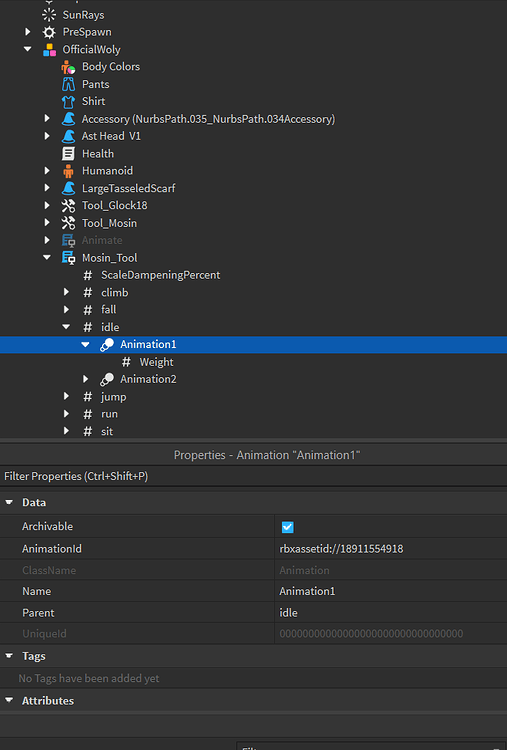Click the Parent property value idle

pyautogui.click(x=390, y=613)
